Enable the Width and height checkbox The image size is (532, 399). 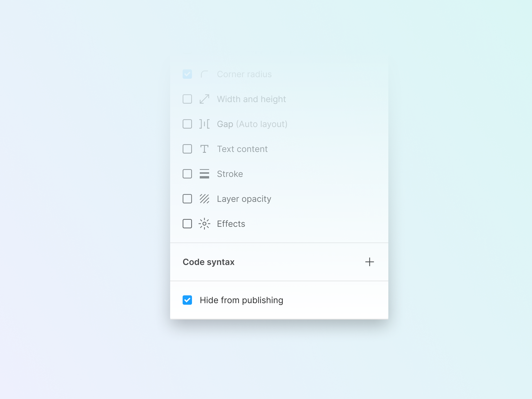pos(187,99)
